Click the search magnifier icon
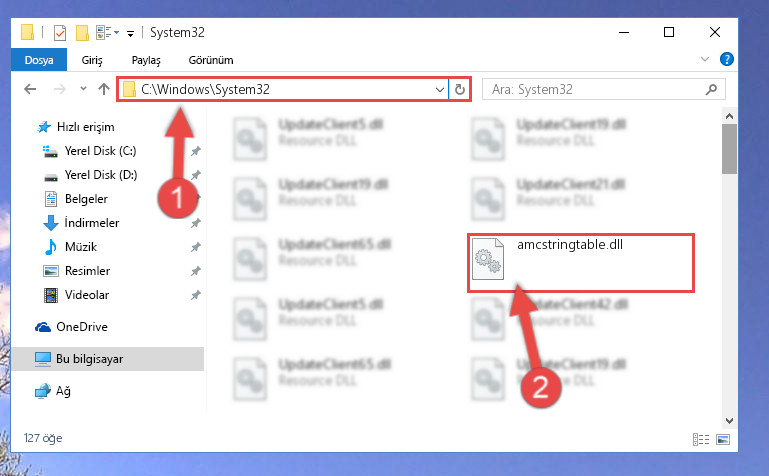The image size is (769, 476). click(711, 89)
